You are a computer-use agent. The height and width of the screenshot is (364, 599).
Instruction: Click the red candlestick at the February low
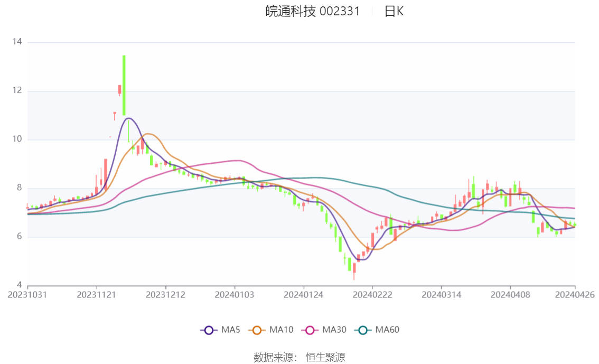[355, 267]
